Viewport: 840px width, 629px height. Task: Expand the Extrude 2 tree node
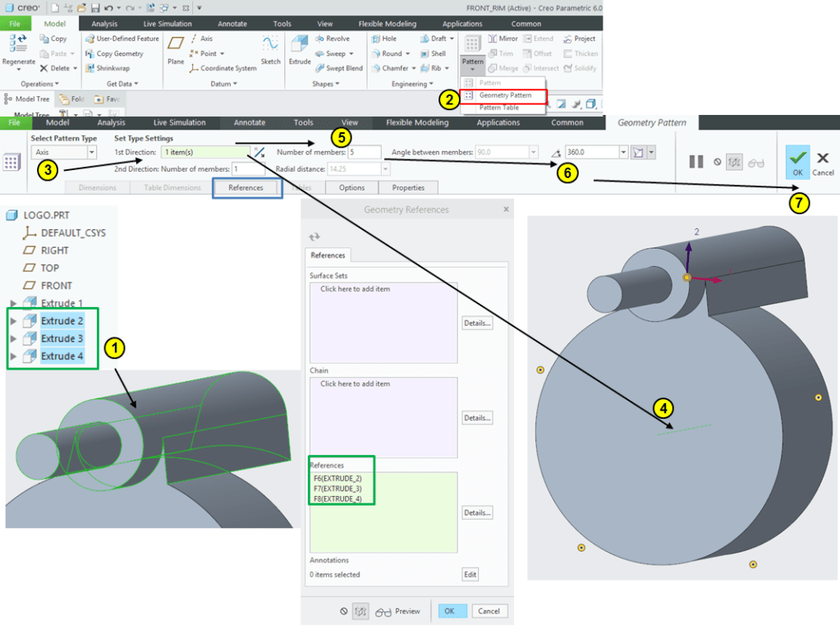coord(13,321)
